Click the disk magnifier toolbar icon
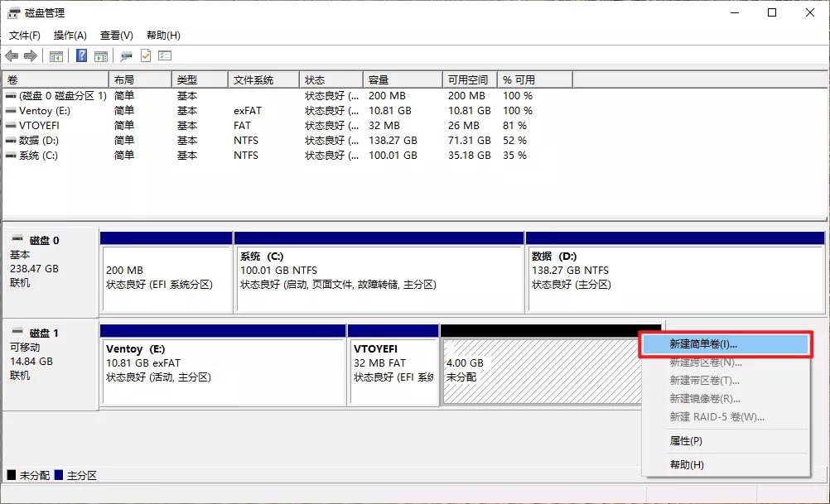The height and width of the screenshot is (504, 830). [x=126, y=55]
